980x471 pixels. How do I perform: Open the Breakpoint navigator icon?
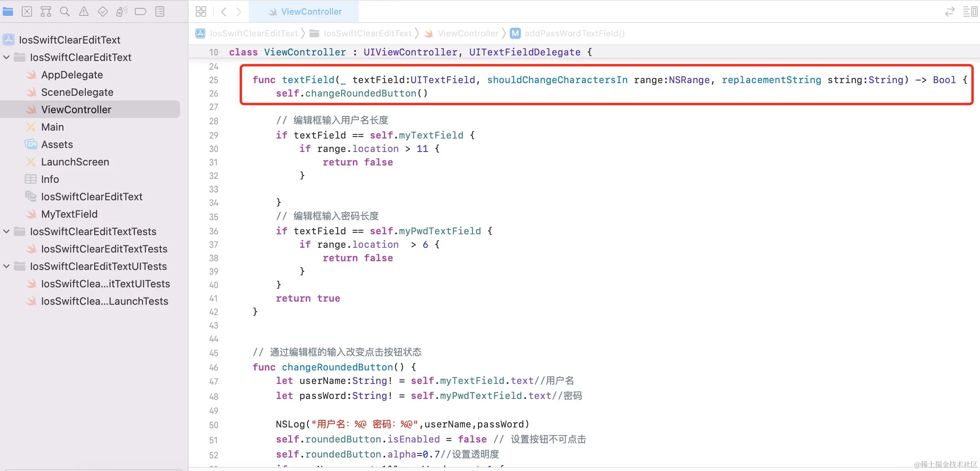point(140,11)
